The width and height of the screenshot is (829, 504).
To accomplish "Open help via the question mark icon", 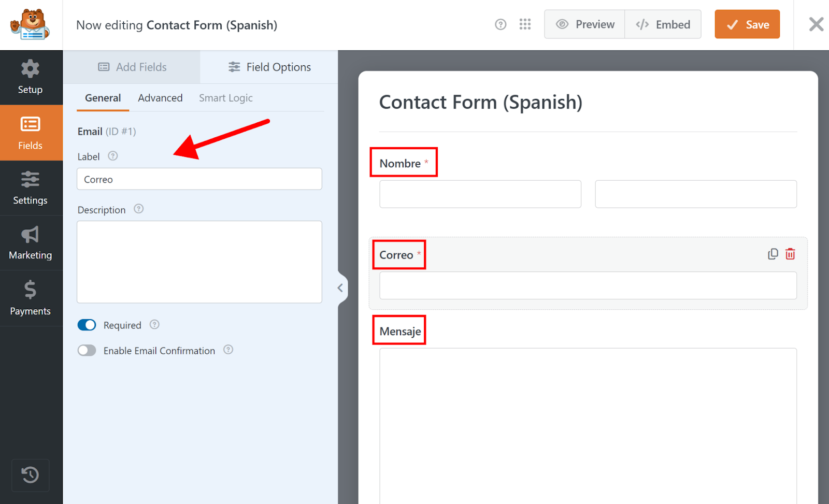I will point(500,24).
